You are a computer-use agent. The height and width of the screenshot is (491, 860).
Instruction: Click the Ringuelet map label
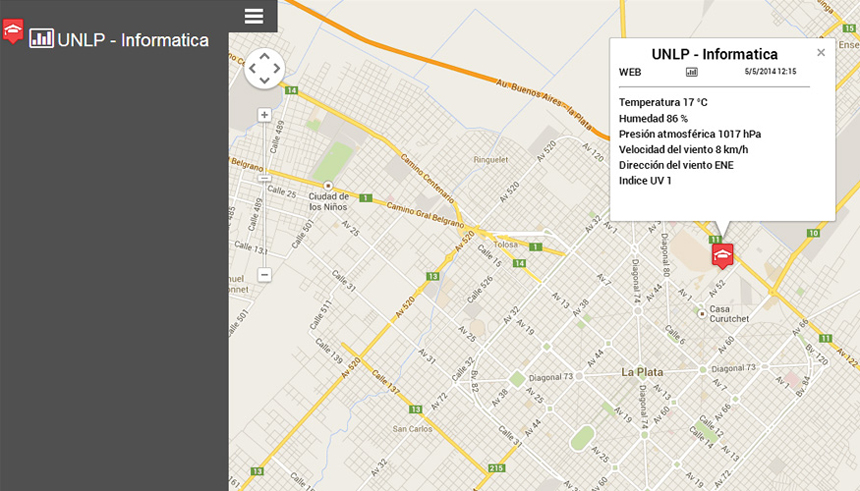(491, 160)
